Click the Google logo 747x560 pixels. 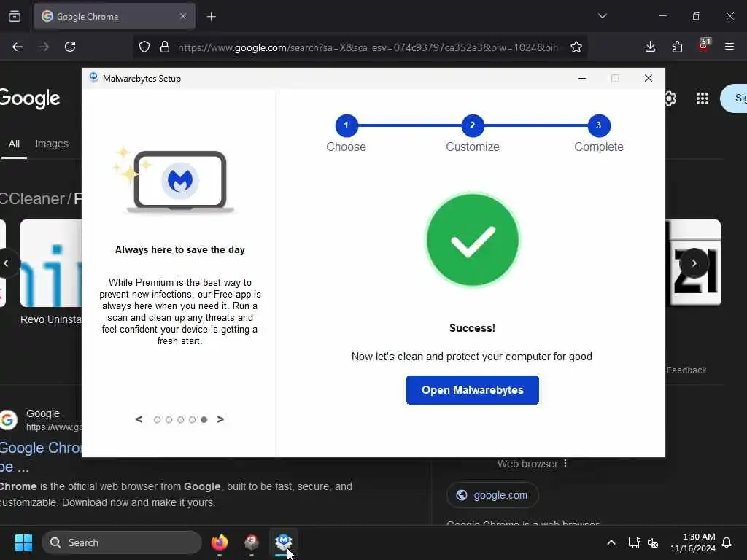[x=29, y=98]
